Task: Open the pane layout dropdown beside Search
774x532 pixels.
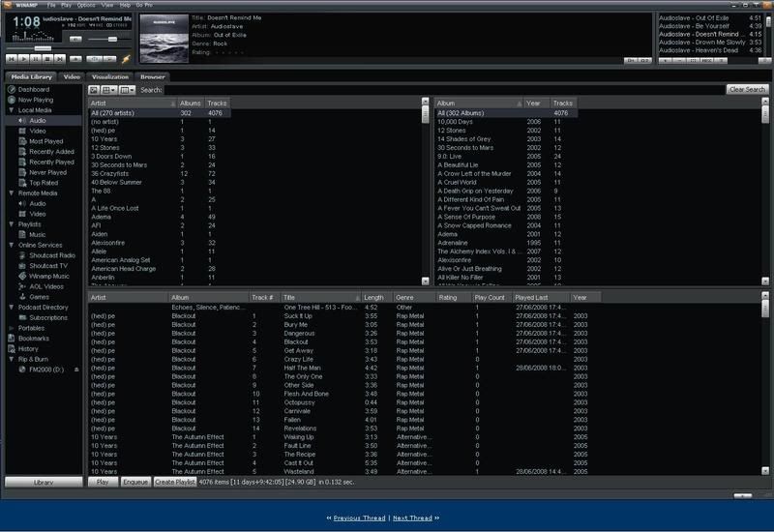Action: pyautogui.click(x=109, y=90)
